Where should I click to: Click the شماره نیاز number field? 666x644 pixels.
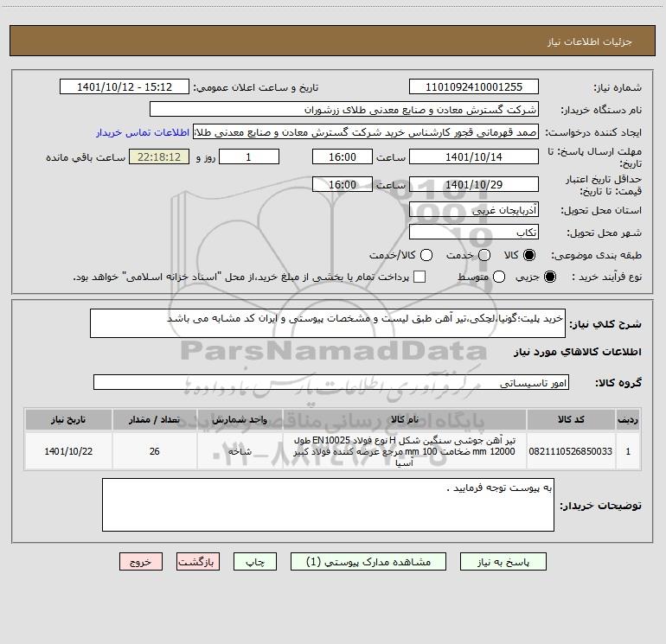474,87
